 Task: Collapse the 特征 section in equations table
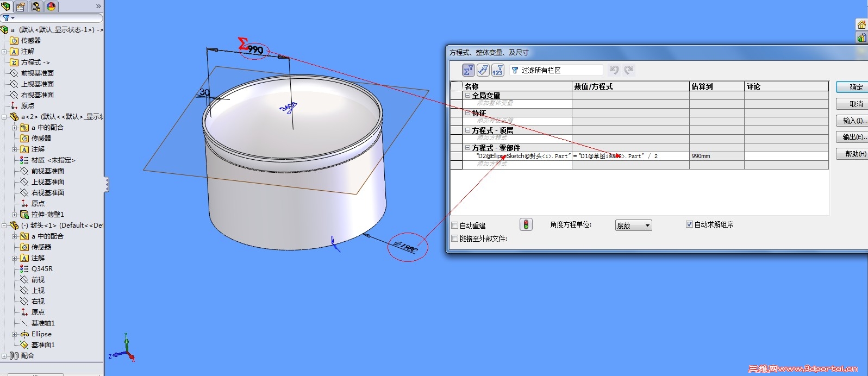(467, 112)
